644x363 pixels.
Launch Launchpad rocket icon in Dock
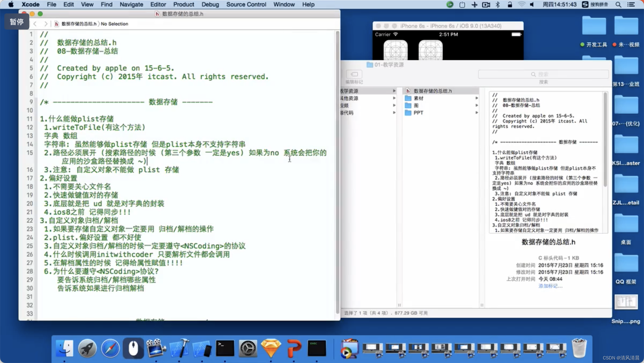coord(87,348)
